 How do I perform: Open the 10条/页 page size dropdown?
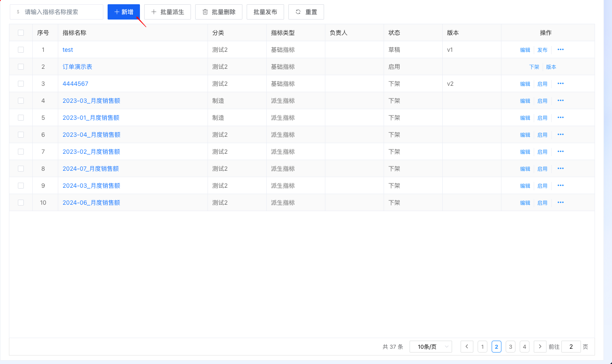(430, 347)
